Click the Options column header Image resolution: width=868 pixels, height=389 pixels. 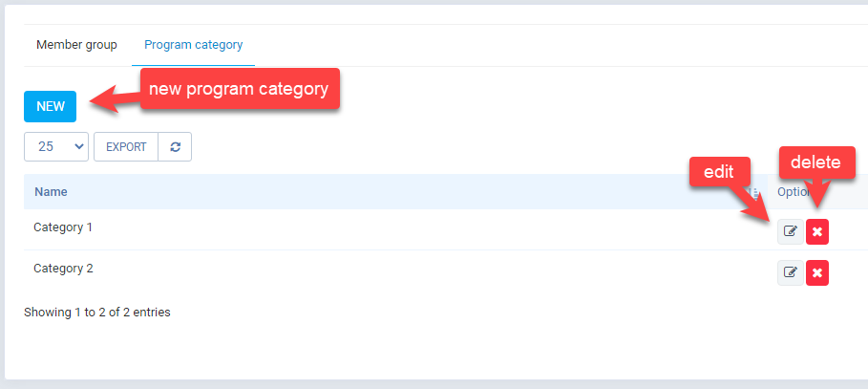point(794,192)
